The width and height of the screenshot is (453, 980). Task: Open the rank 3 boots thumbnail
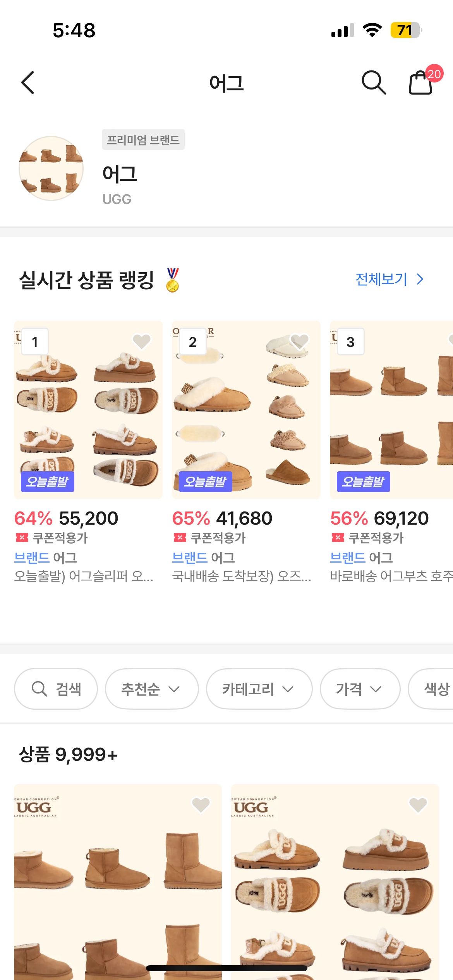[x=391, y=409]
